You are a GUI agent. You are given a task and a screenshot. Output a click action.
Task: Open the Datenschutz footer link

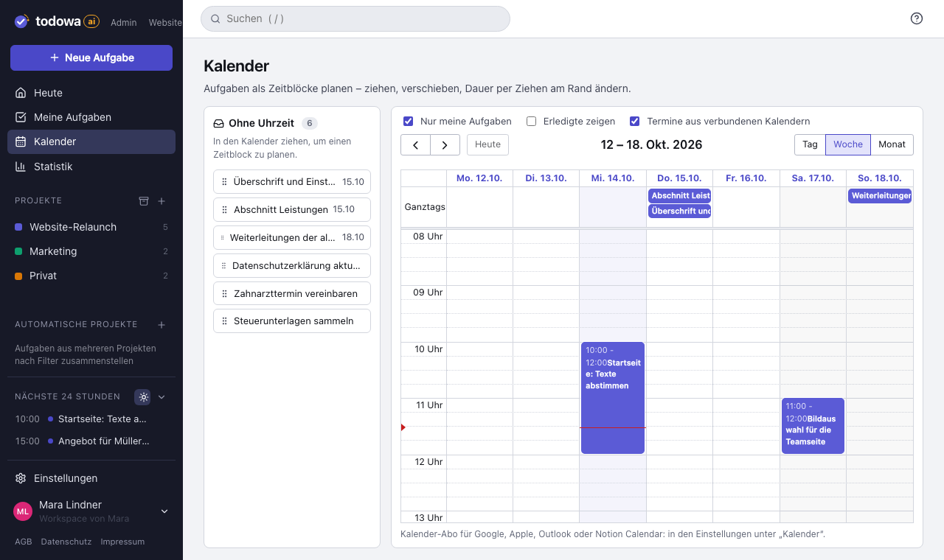pos(66,542)
